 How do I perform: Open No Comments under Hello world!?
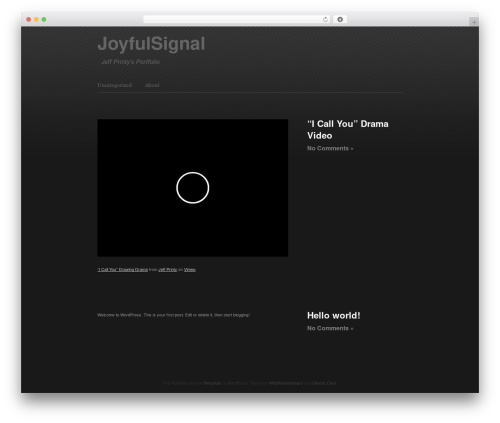[330, 328]
